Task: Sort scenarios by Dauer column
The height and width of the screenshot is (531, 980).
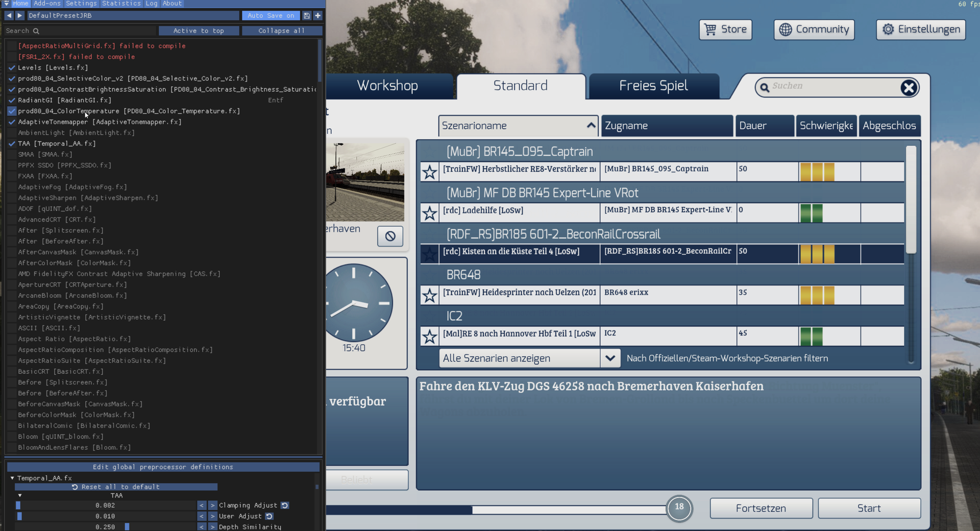Action: pos(764,126)
